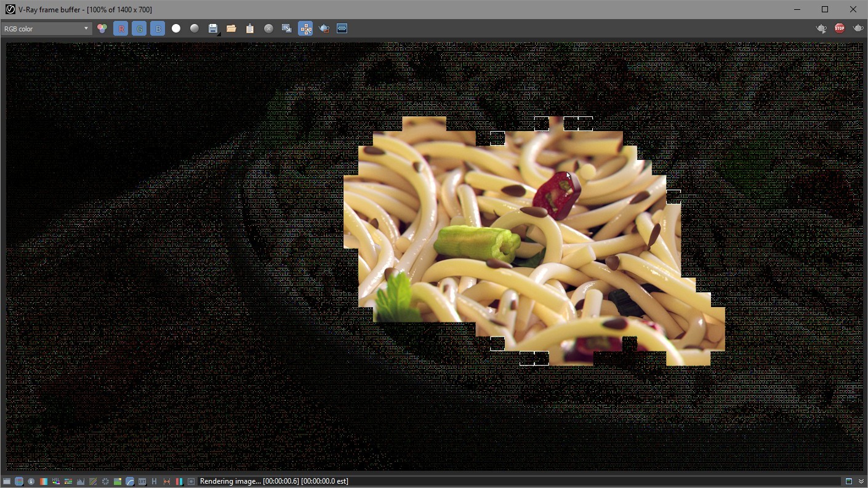Collapse the status bar with chevron
The image size is (868, 488).
[x=861, y=481]
